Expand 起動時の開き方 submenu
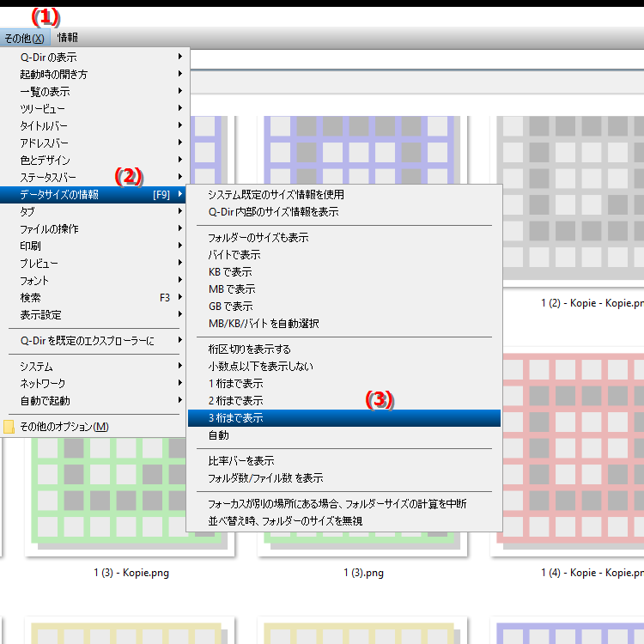 pos(94,75)
